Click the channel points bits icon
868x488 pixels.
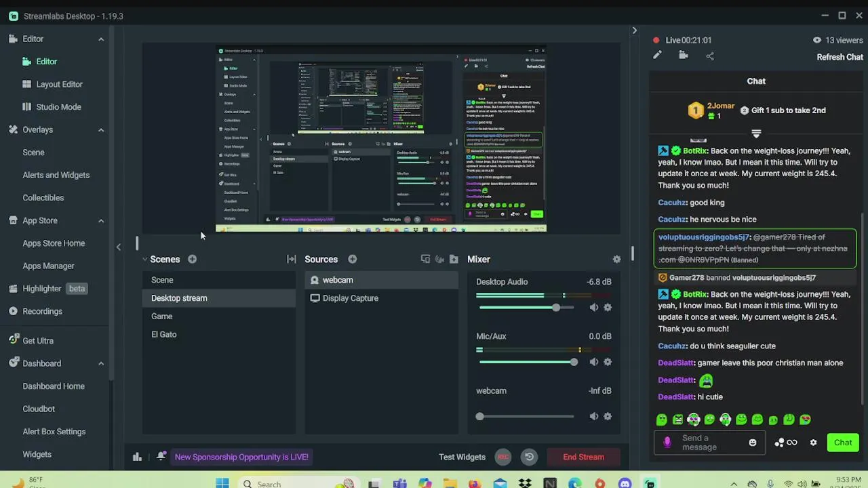pyautogui.click(x=785, y=443)
